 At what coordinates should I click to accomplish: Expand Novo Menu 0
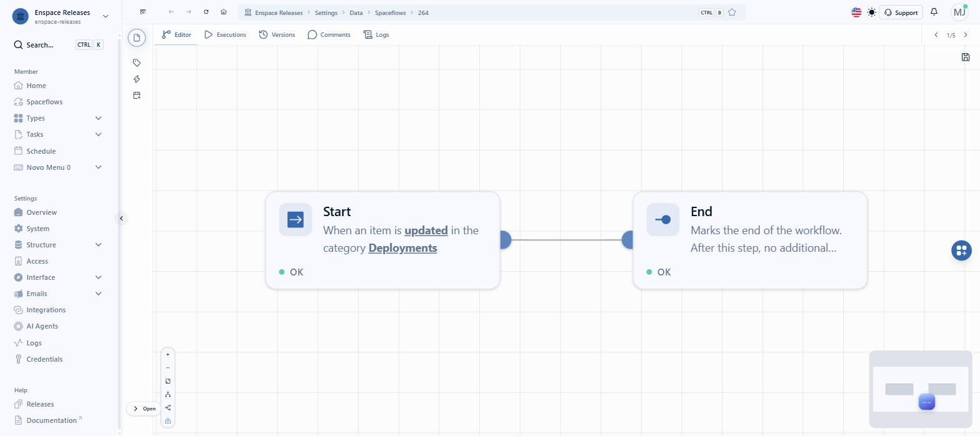[x=98, y=167]
